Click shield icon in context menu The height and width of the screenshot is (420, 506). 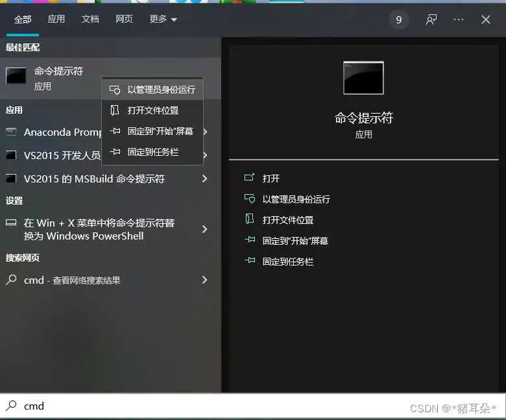[x=115, y=90]
